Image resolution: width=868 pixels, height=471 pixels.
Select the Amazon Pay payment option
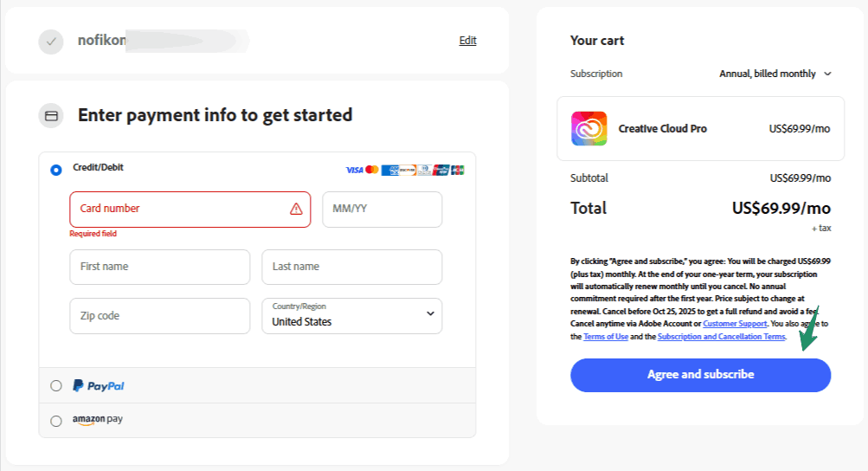tap(56, 421)
